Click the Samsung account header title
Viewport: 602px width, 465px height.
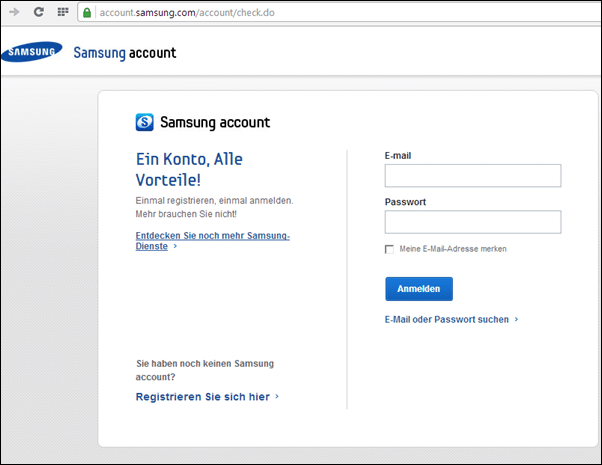coord(125,53)
